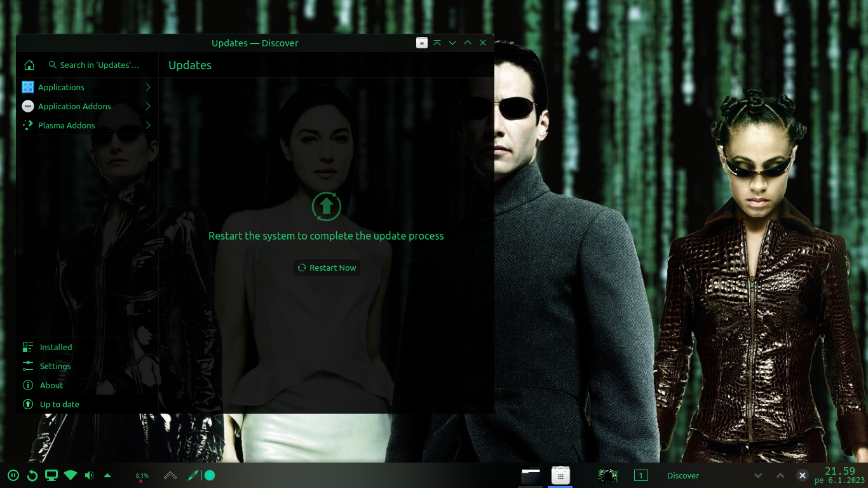Click the large green update arrow icon
The width and height of the screenshot is (868, 488).
(327, 207)
